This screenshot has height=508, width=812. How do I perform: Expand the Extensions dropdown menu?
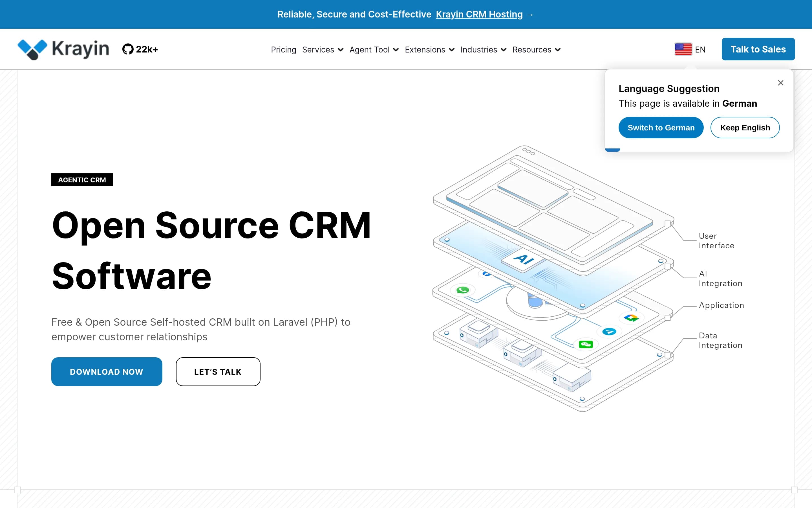[429, 50]
